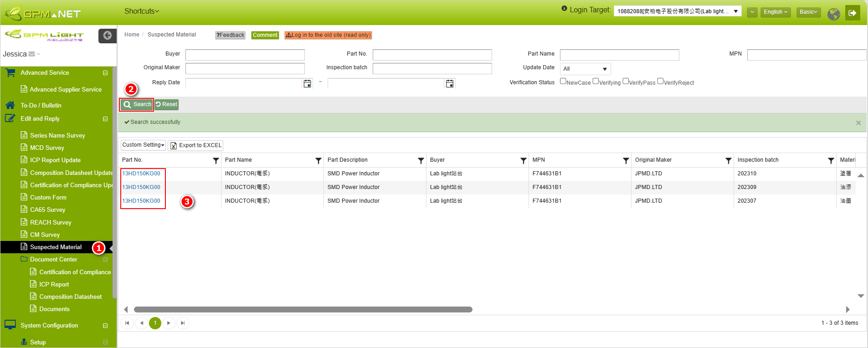
Task: Open the ICP Report Update menu item
Action: click(x=55, y=160)
